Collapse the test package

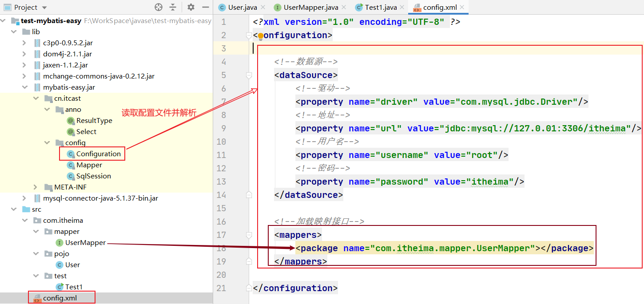point(36,276)
